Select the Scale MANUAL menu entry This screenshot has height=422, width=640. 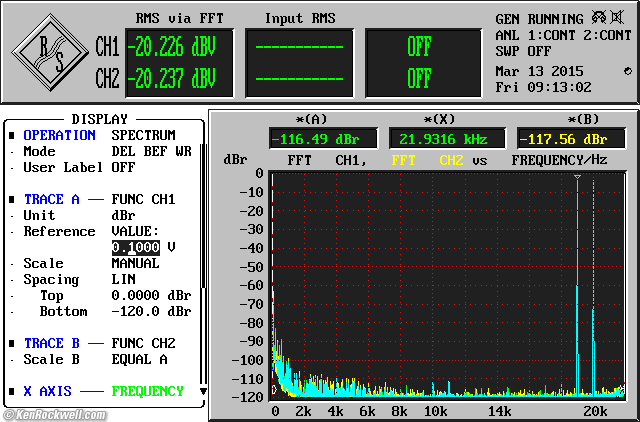pos(135,263)
